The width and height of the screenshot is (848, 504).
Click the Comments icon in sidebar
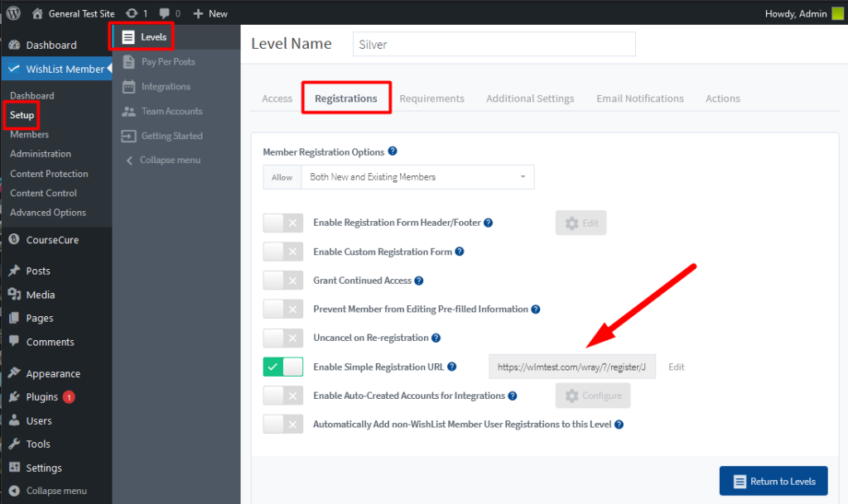point(14,341)
